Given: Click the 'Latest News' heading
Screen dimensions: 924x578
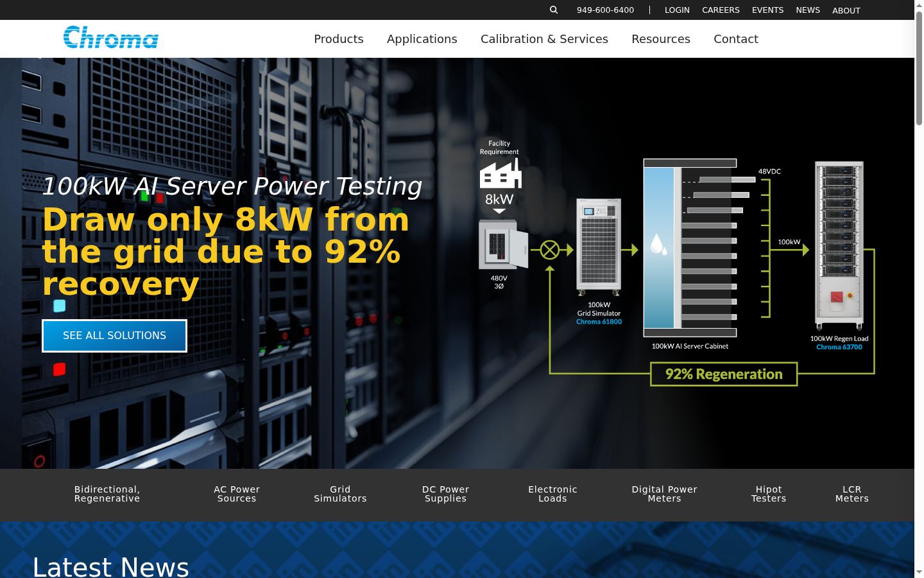Looking at the screenshot, I should [110, 566].
